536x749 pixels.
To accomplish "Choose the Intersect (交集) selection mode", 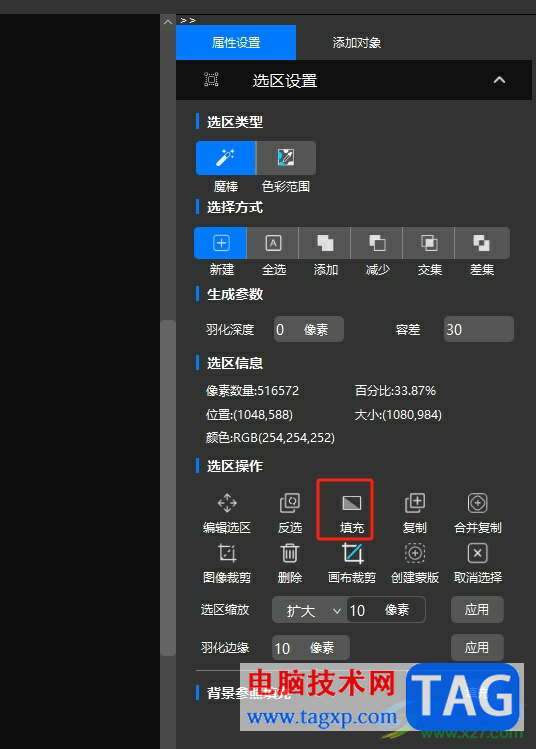I will click(429, 243).
